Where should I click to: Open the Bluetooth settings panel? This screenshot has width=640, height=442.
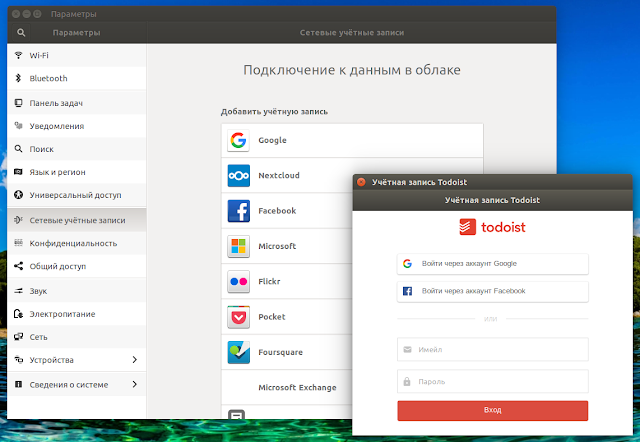click(x=77, y=78)
